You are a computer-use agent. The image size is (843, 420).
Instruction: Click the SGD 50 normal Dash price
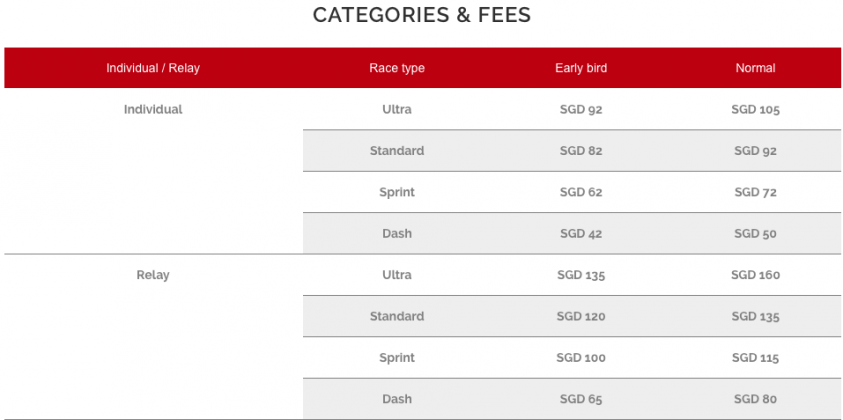pos(755,234)
